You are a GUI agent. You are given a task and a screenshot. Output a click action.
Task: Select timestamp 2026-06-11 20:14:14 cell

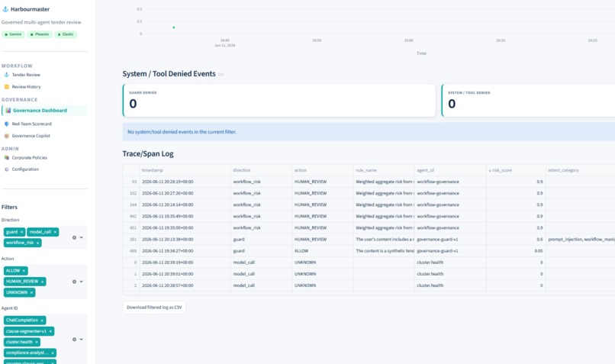click(185, 205)
